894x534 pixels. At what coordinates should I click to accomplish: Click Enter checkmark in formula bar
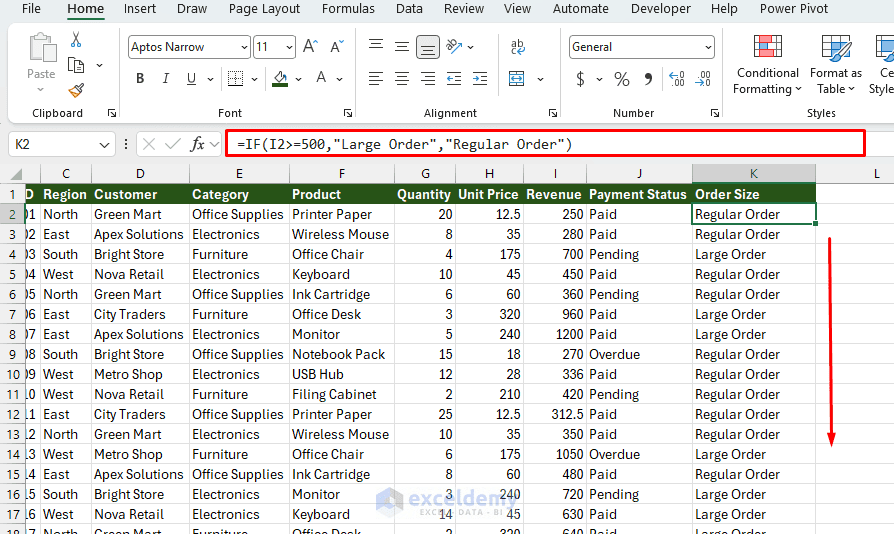(x=173, y=144)
